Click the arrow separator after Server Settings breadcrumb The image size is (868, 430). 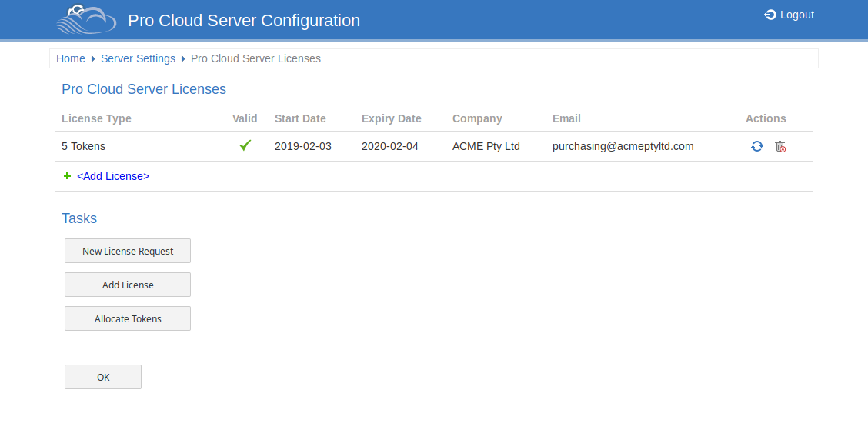pos(183,58)
